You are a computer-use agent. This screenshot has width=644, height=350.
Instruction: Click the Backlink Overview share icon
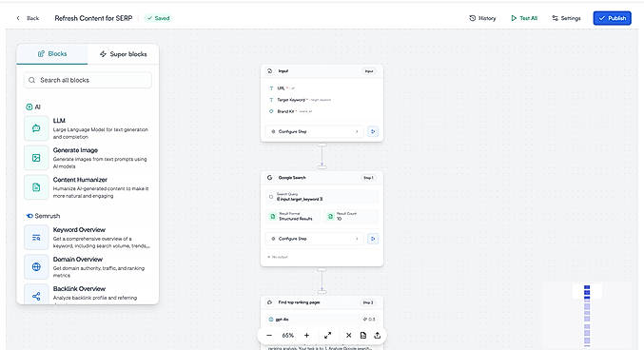click(36, 296)
